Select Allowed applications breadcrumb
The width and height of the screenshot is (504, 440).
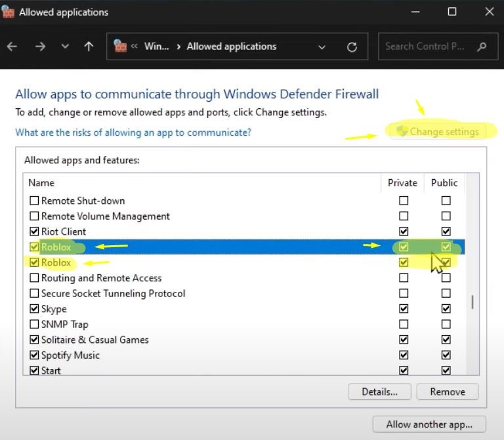[x=232, y=47]
